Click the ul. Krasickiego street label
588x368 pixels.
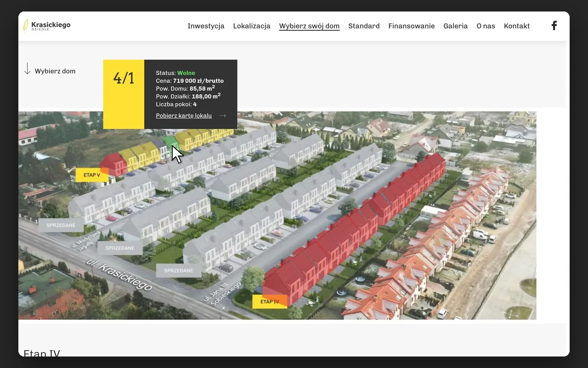119,275
